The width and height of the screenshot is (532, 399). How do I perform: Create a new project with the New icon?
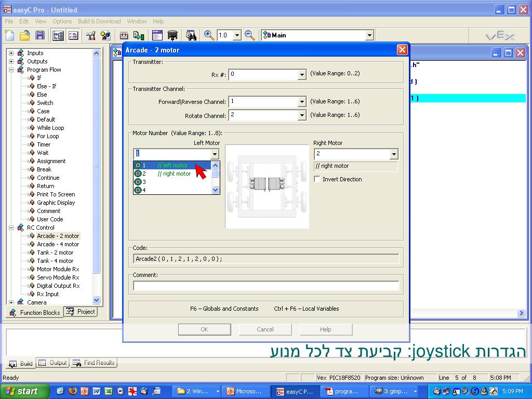pos(10,35)
